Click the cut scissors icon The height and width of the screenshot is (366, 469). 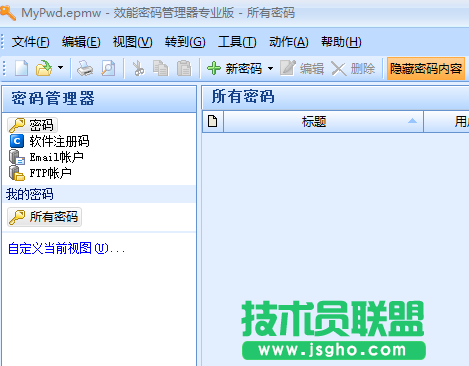(138, 68)
